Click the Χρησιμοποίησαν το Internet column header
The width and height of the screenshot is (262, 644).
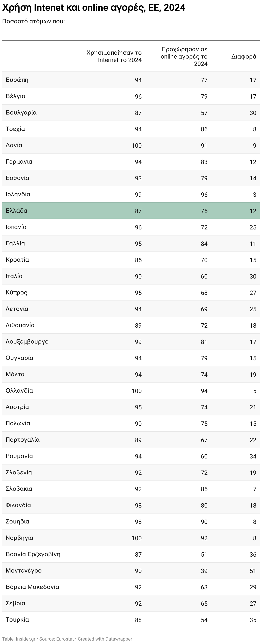click(x=114, y=56)
